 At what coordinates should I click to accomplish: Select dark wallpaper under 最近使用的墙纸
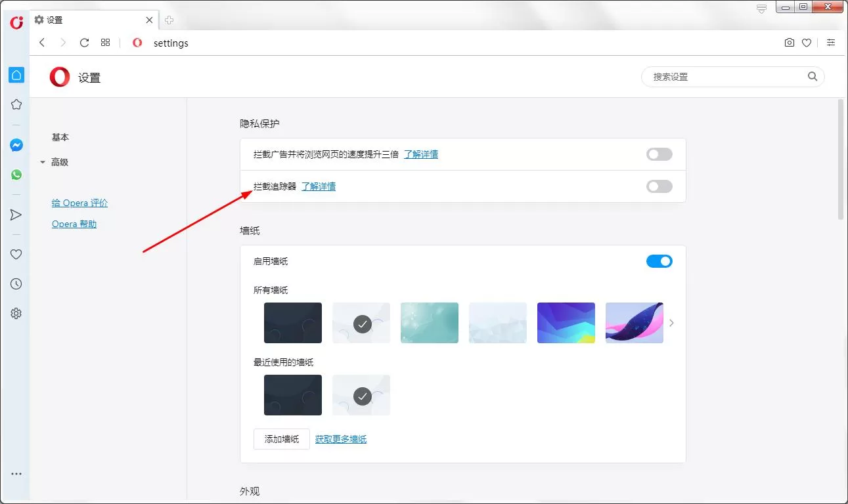tap(293, 395)
